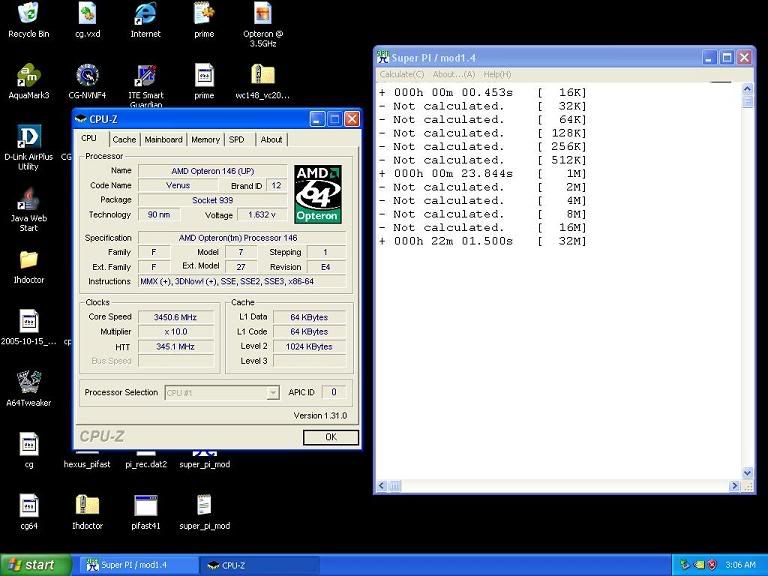The image size is (768, 576).
Task: Click the HTT 345.1 MHz value
Action: [176, 346]
